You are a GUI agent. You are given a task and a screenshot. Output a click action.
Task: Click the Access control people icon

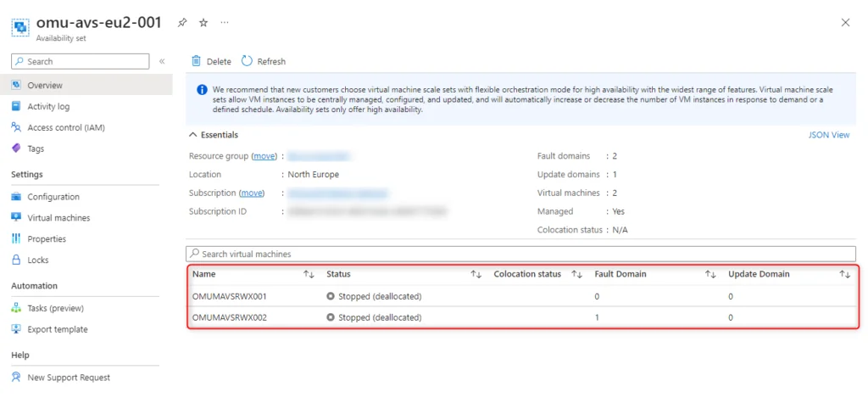point(16,127)
